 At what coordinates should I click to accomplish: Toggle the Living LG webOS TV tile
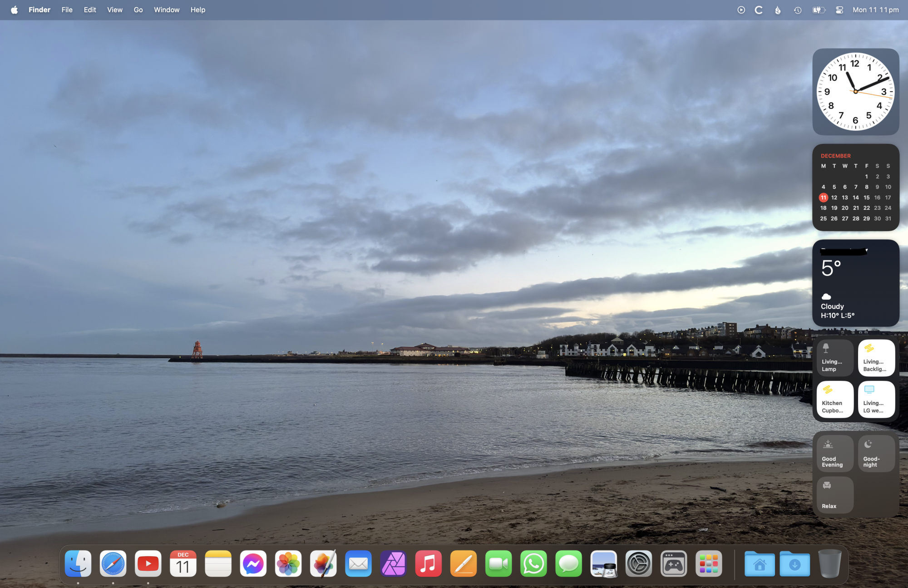point(876,399)
